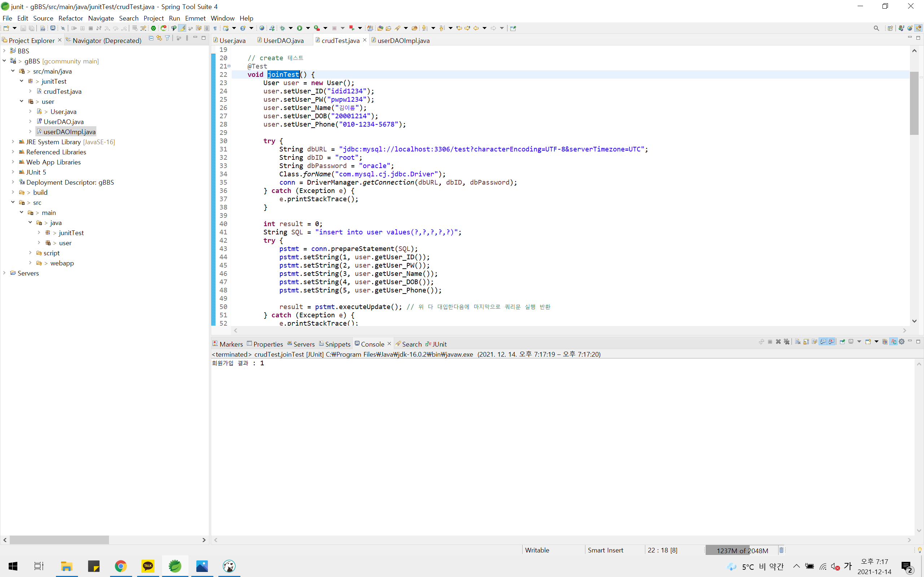
Task: Click the Debug bug icon
Action: click(283, 28)
